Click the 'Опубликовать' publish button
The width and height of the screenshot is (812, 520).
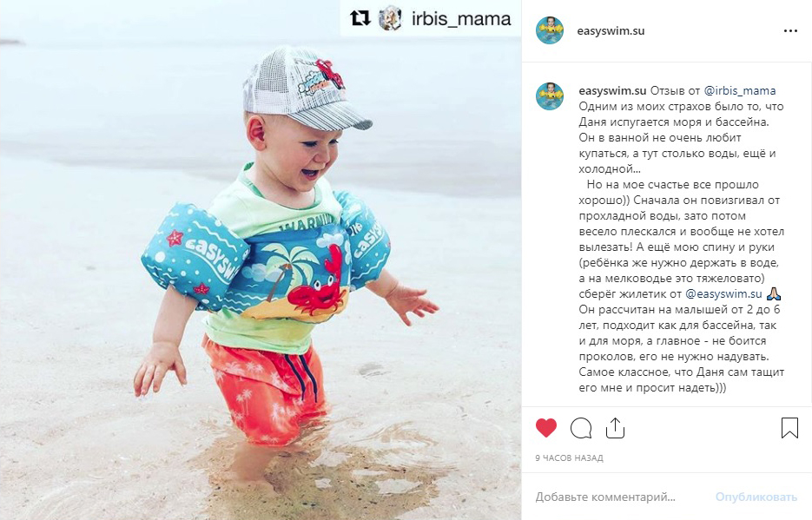(756, 497)
